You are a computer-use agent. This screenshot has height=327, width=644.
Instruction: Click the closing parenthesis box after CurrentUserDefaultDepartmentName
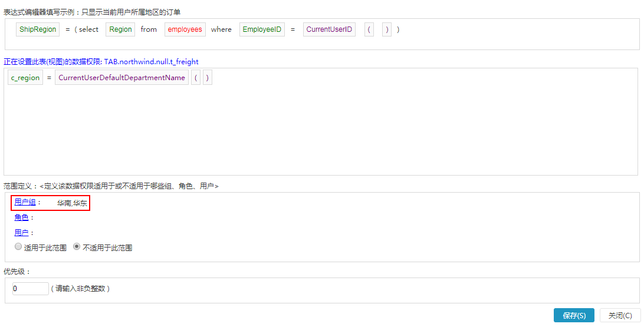click(x=208, y=78)
